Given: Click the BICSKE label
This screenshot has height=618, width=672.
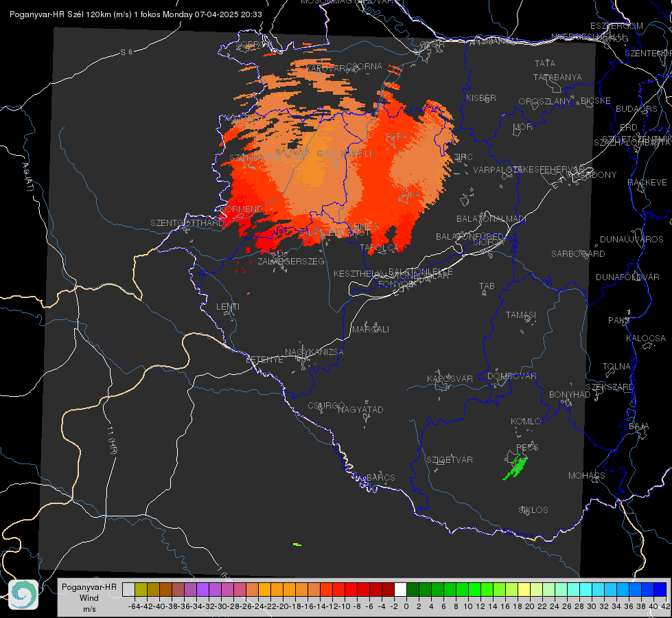Looking at the screenshot, I should 596,100.
